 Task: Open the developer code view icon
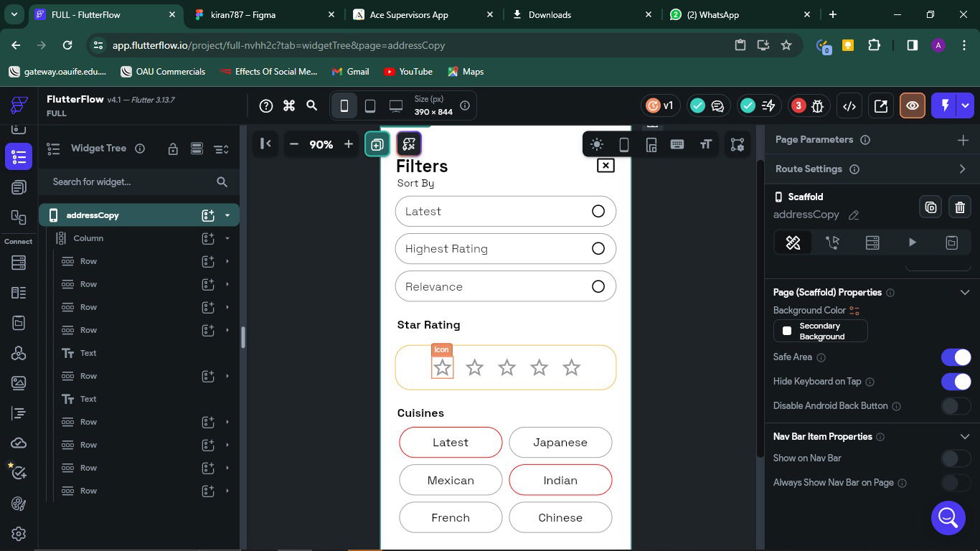tap(849, 106)
